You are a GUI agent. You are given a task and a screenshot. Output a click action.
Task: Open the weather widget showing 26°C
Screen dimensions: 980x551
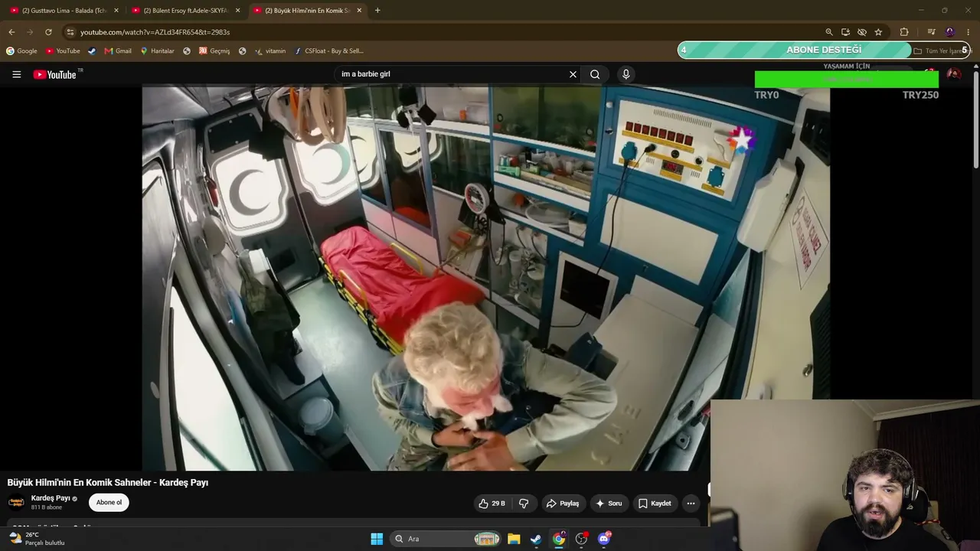pos(37,539)
